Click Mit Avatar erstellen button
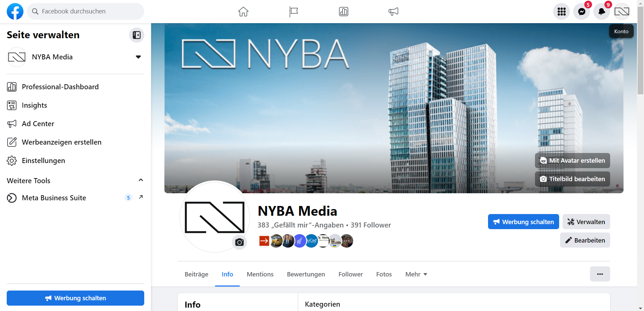The image size is (644, 311). pyautogui.click(x=573, y=161)
